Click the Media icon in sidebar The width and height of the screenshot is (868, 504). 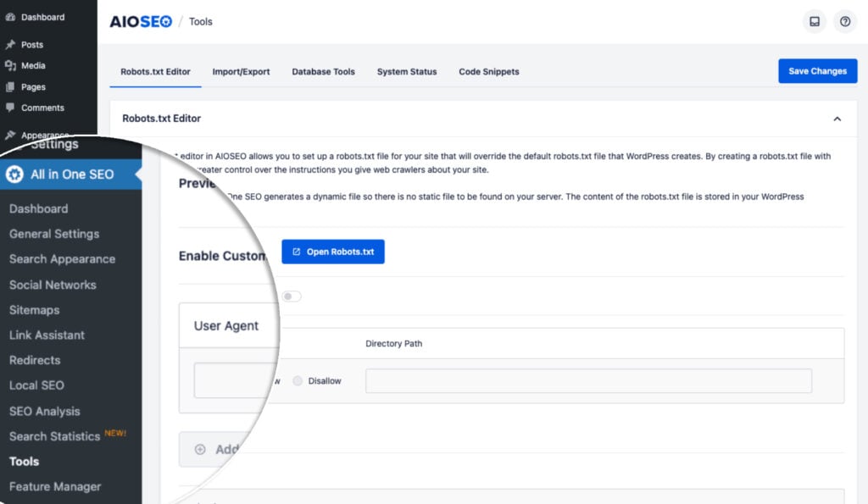click(x=10, y=65)
